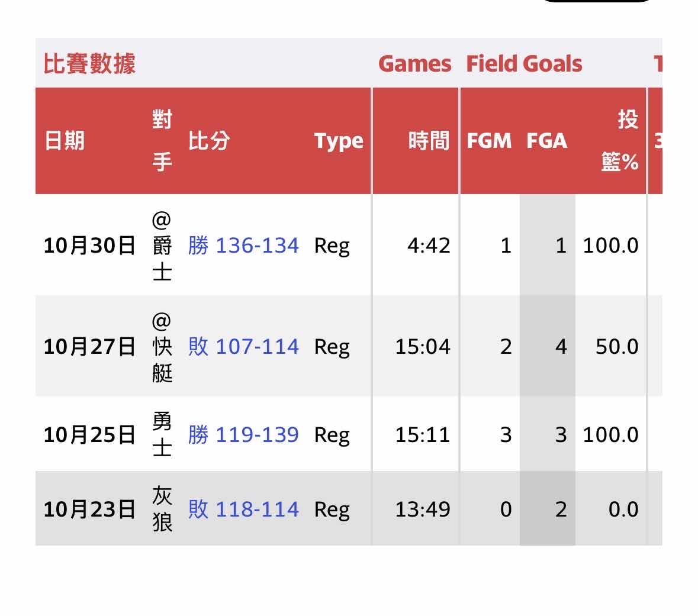The width and height of the screenshot is (698, 616).
Task: Open the 敗 107-114 score link
Action: [x=243, y=346]
